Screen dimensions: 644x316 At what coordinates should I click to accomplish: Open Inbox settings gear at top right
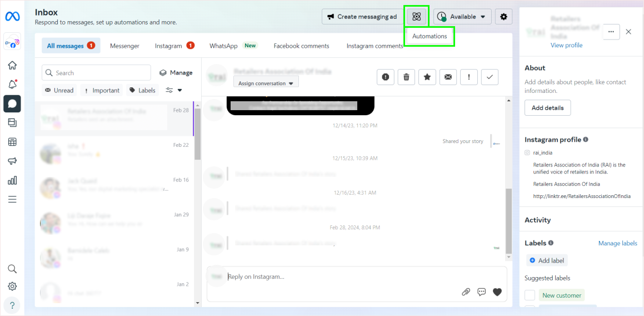[x=503, y=17]
